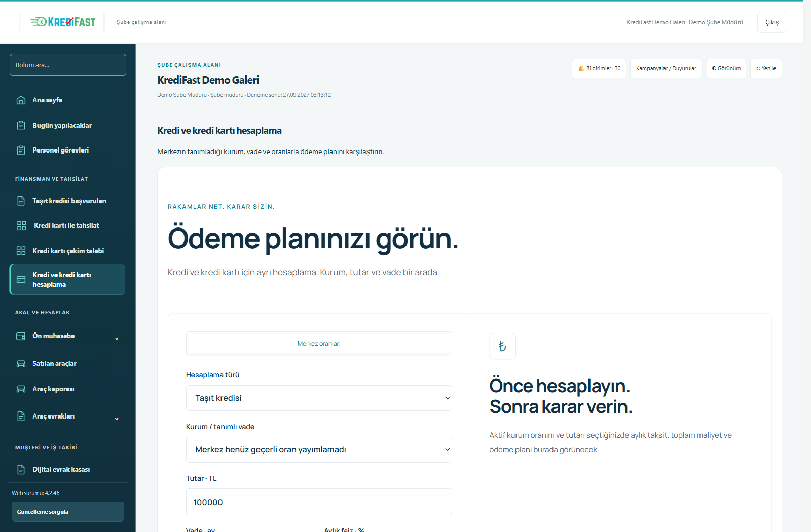811x532 pixels.
Task: Click the Ana sayfa home icon
Action: click(21, 100)
